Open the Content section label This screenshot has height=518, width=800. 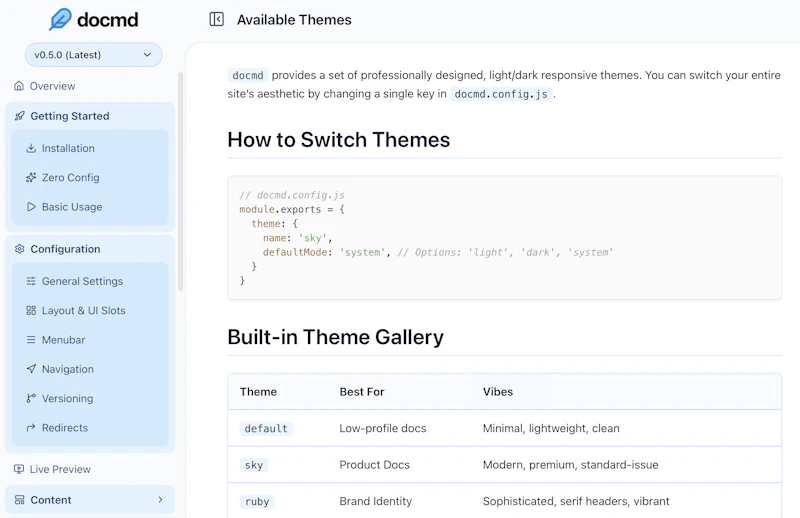[x=51, y=500]
